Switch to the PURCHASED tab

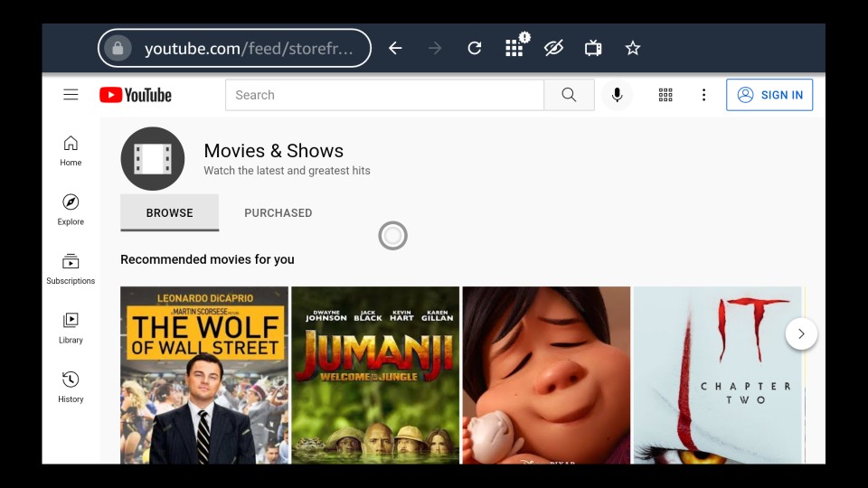278,212
